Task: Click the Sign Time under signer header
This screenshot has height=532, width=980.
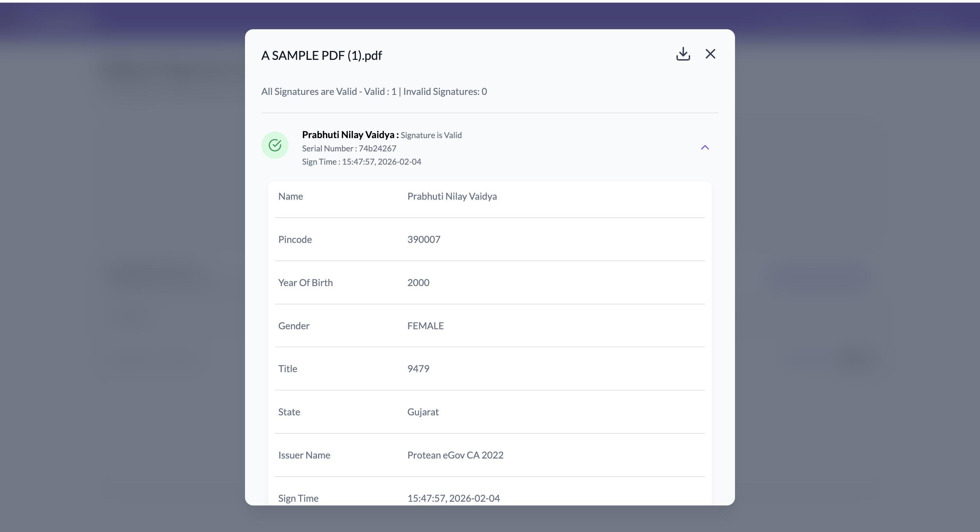Action: [361, 162]
